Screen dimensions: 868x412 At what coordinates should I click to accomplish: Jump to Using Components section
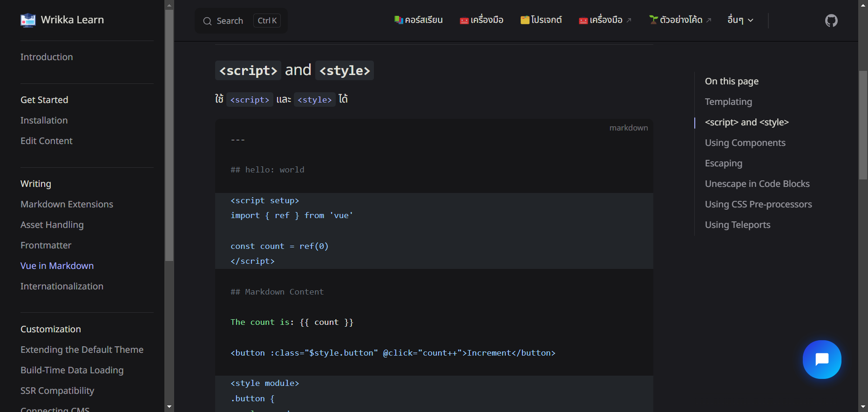coord(745,143)
